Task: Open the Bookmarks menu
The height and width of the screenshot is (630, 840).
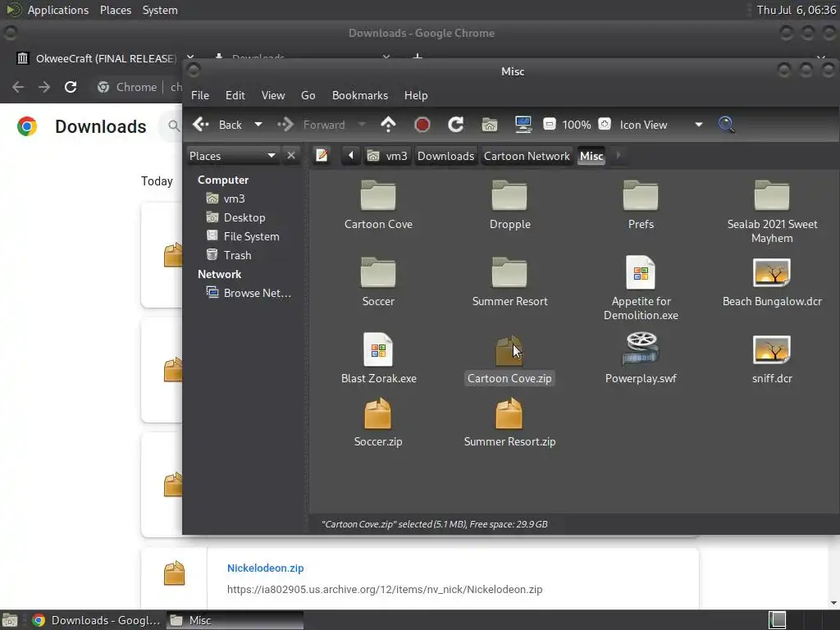Action: pyautogui.click(x=360, y=95)
